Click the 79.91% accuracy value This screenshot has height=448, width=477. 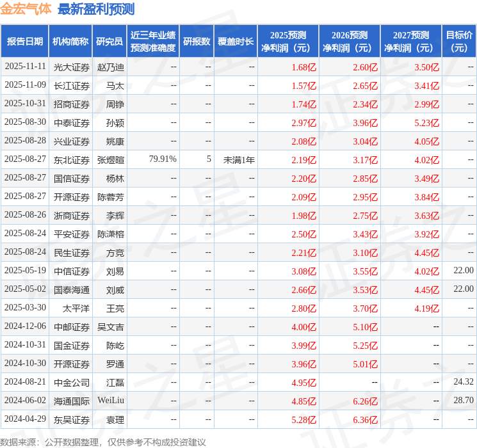pos(163,159)
